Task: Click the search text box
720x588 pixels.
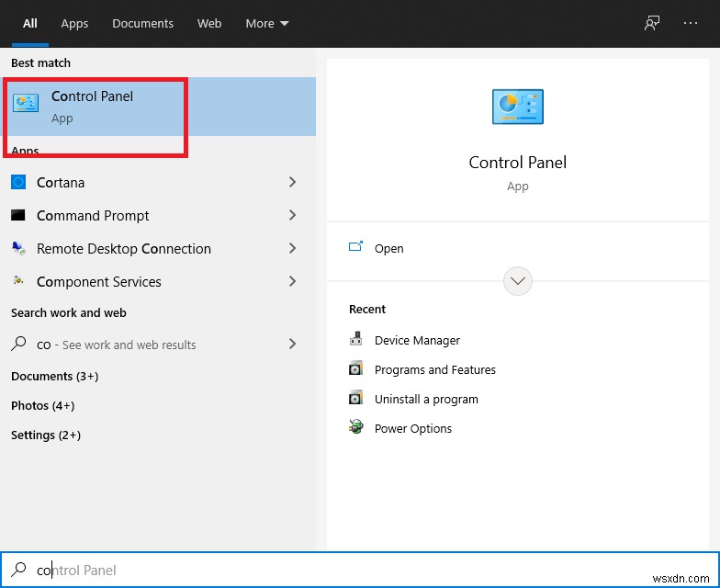Action: pyautogui.click(x=367, y=571)
